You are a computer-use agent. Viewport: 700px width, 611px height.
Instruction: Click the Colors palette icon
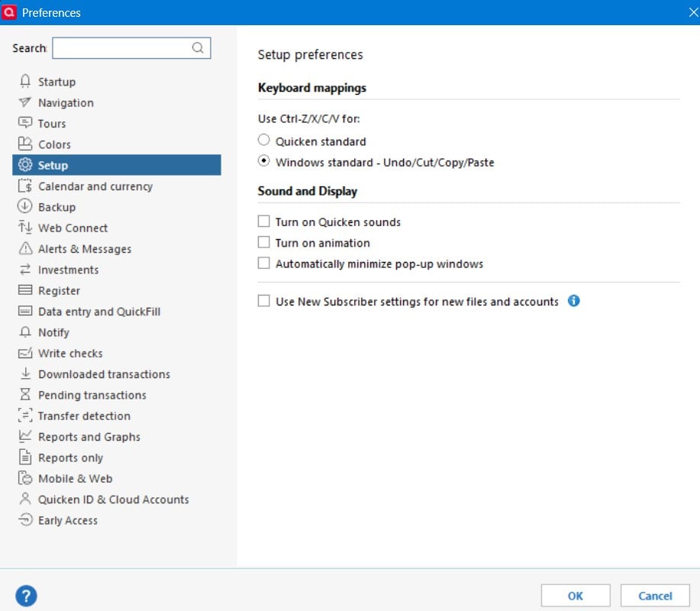(x=25, y=144)
